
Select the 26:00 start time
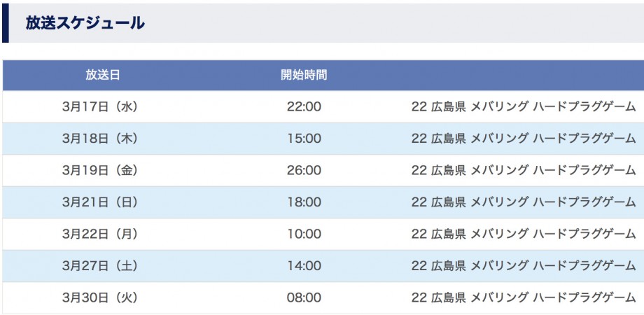(304, 170)
